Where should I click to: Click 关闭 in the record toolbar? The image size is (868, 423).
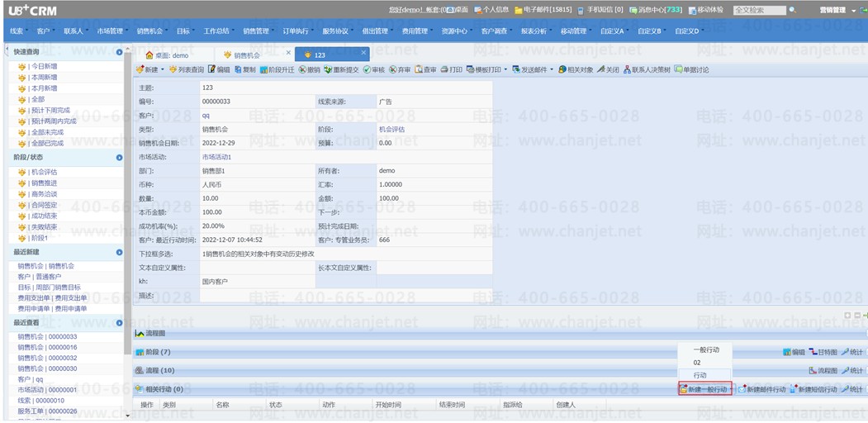(x=609, y=69)
